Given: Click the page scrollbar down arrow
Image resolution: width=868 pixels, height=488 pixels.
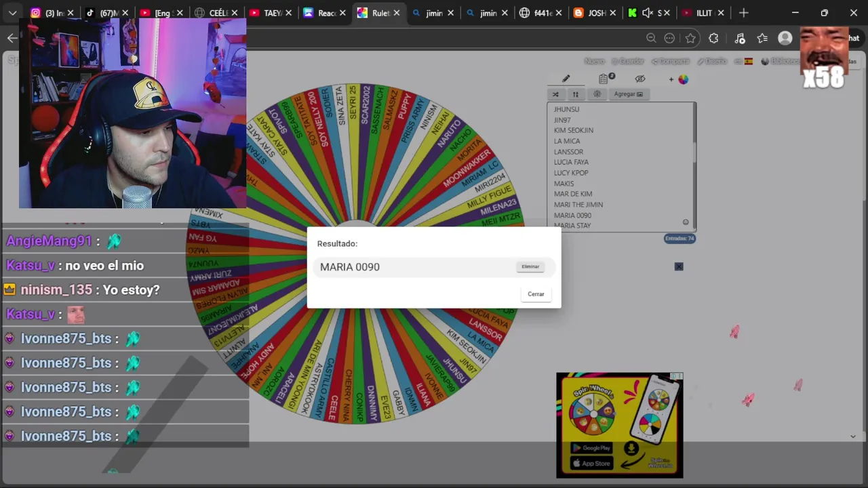Looking at the screenshot, I should coord(853,436).
